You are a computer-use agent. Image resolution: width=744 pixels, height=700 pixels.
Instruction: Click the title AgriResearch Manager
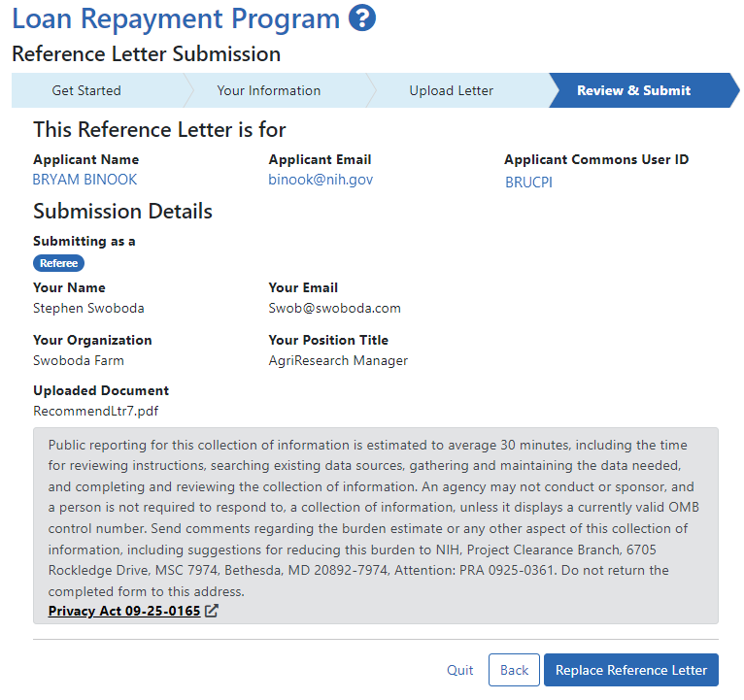pyautogui.click(x=338, y=360)
